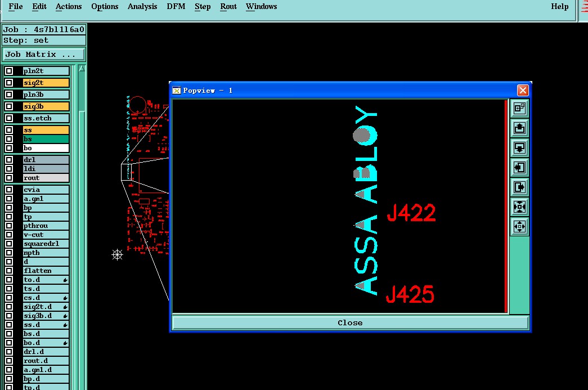This screenshot has height=390, width=588.
Task: Select the a.gml layer name
Action: coord(46,199)
